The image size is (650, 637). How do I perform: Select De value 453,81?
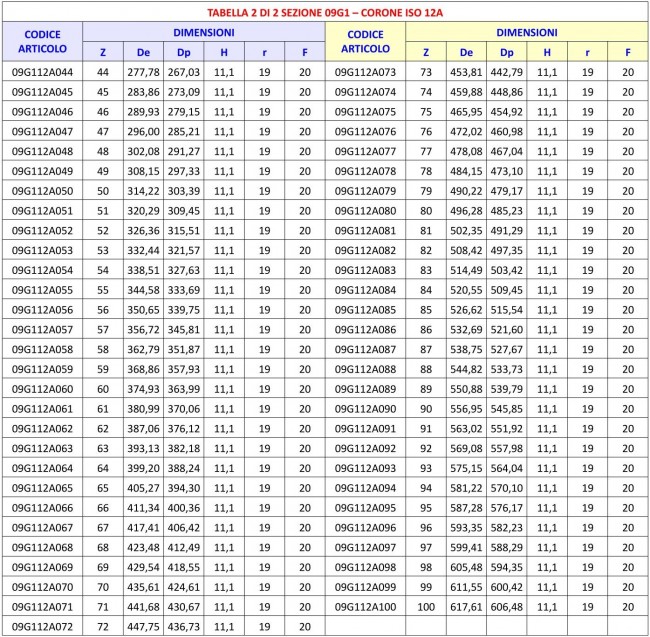pyautogui.click(x=466, y=72)
